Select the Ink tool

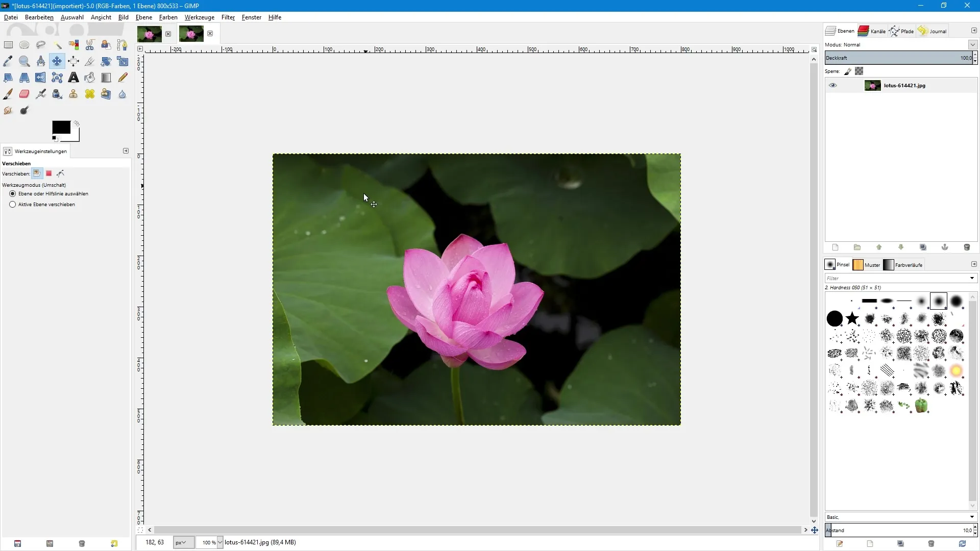(x=57, y=94)
